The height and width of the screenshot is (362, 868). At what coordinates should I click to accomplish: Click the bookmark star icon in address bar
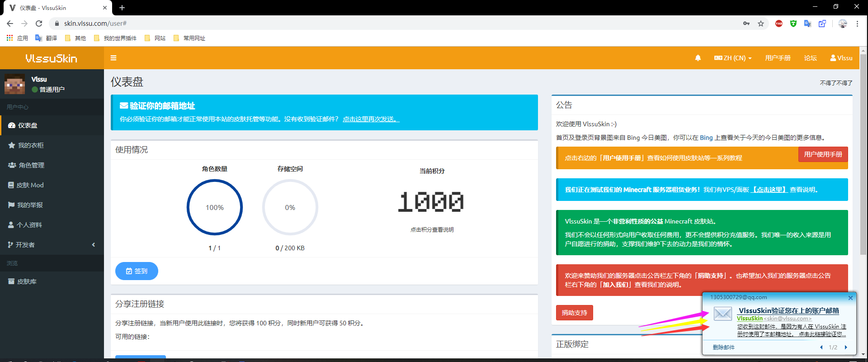pos(761,24)
